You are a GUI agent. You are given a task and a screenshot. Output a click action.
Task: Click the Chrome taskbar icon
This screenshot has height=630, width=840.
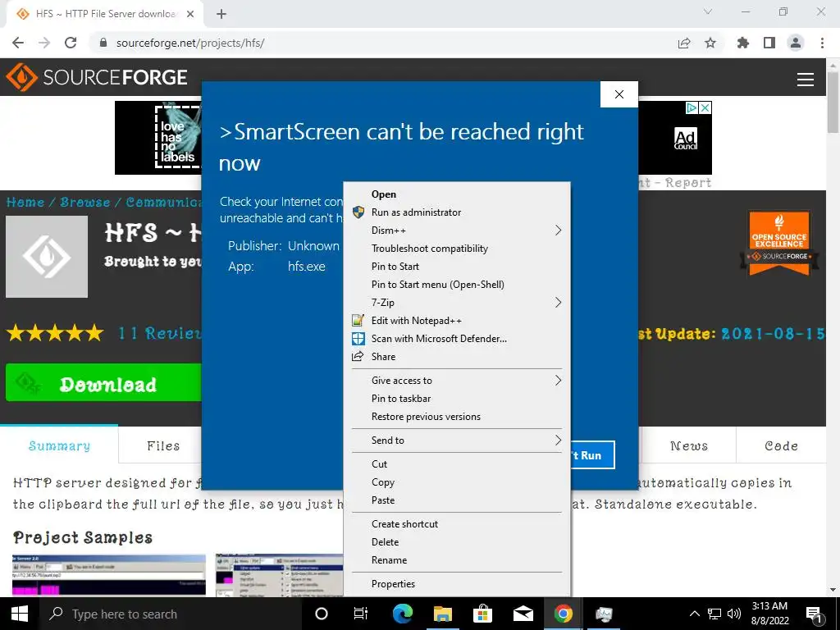coord(563,614)
